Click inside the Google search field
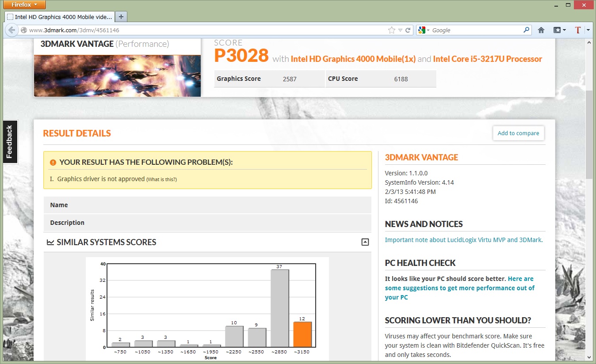The height and width of the screenshot is (364, 596). point(477,30)
